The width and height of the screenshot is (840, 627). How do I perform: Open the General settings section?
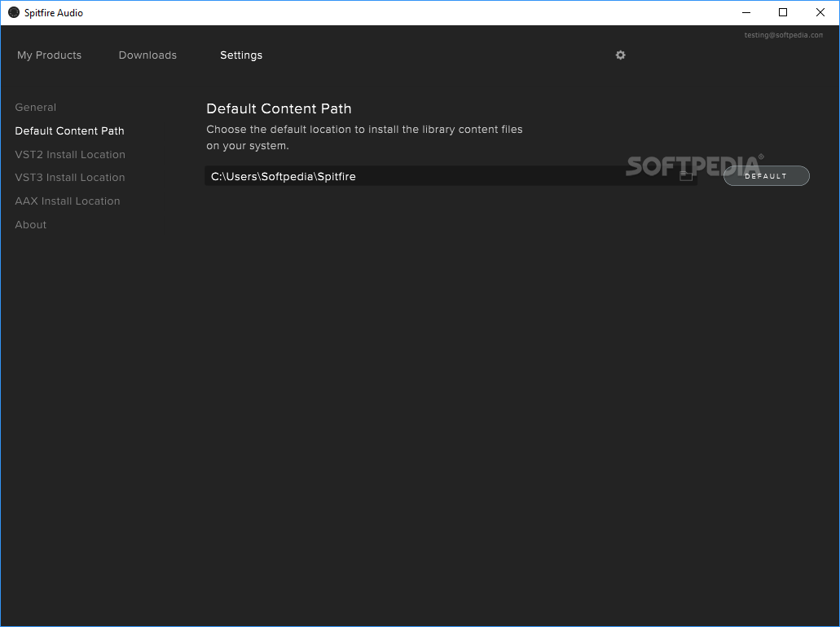35,107
